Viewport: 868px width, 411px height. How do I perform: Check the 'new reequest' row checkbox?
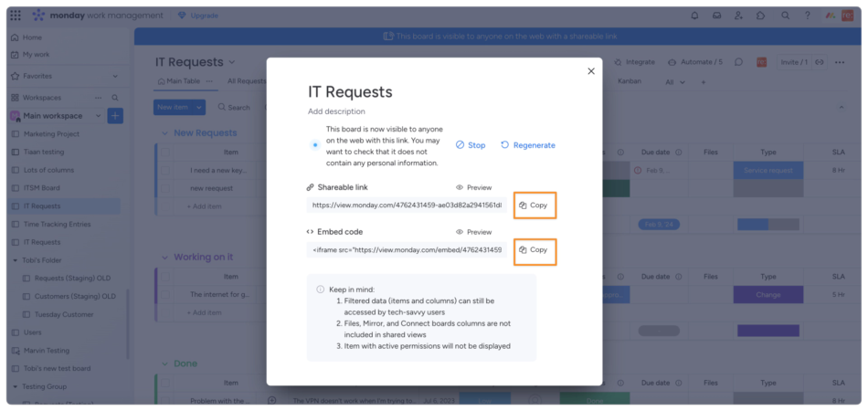(x=165, y=188)
